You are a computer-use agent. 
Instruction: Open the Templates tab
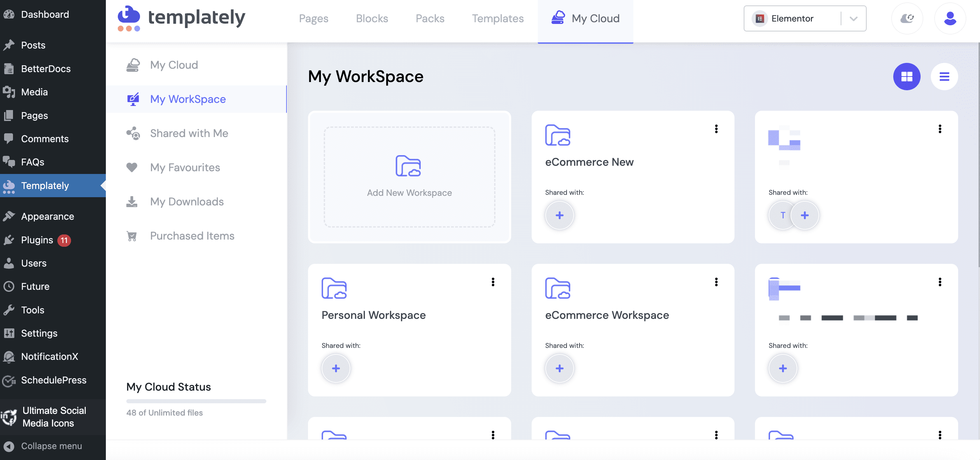click(498, 18)
